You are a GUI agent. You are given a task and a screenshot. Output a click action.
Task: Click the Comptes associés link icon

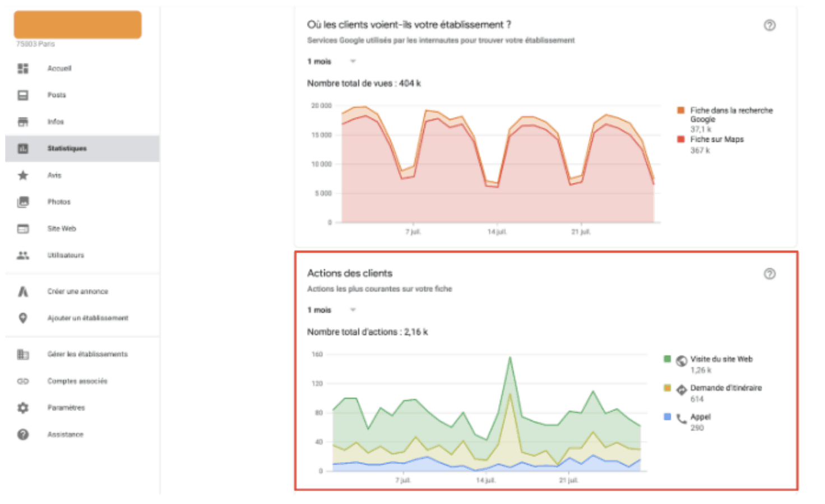tap(23, 381)
